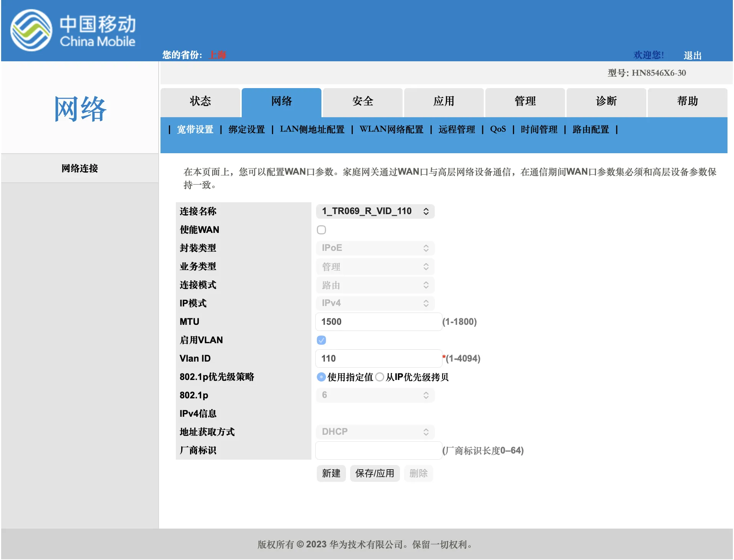Open the 业务类型 dropdown
Viewport: 734px width, 560px height.
coord(375,266)
